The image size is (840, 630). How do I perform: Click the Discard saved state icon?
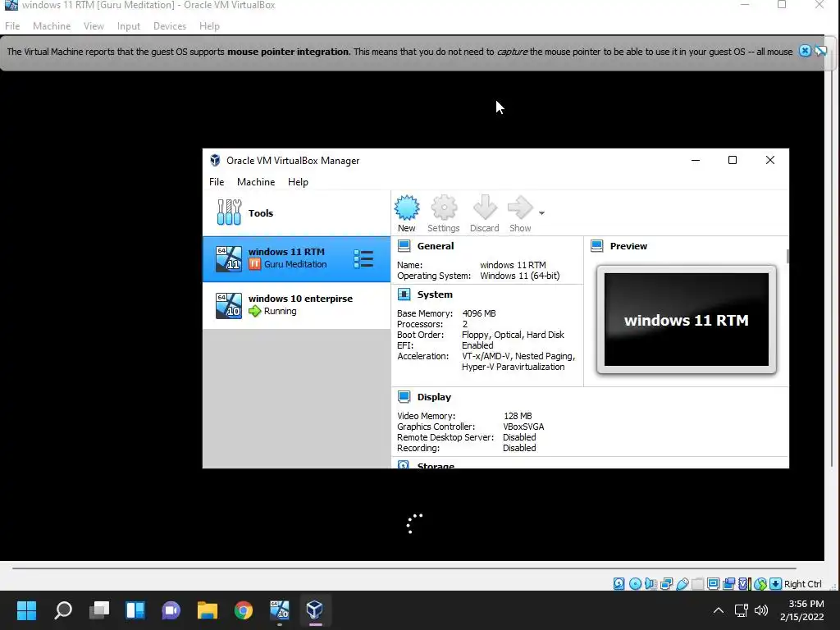point(485,208)
